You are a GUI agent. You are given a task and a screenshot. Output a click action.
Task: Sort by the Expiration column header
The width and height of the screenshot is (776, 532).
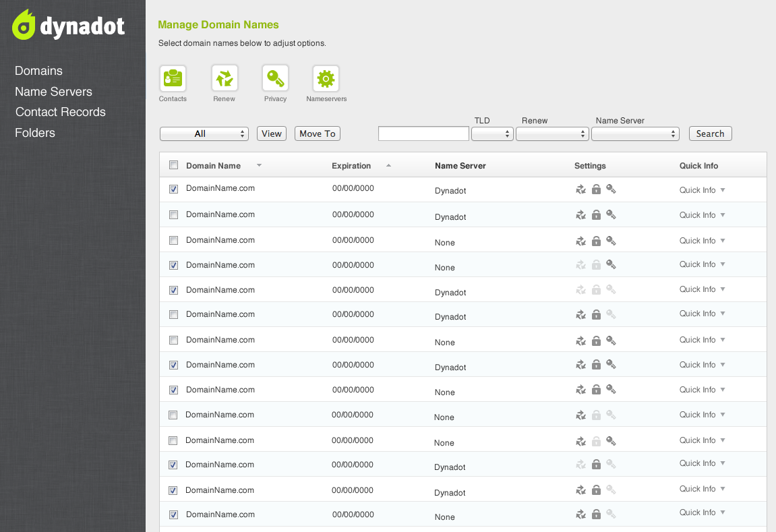coord(351,166)
